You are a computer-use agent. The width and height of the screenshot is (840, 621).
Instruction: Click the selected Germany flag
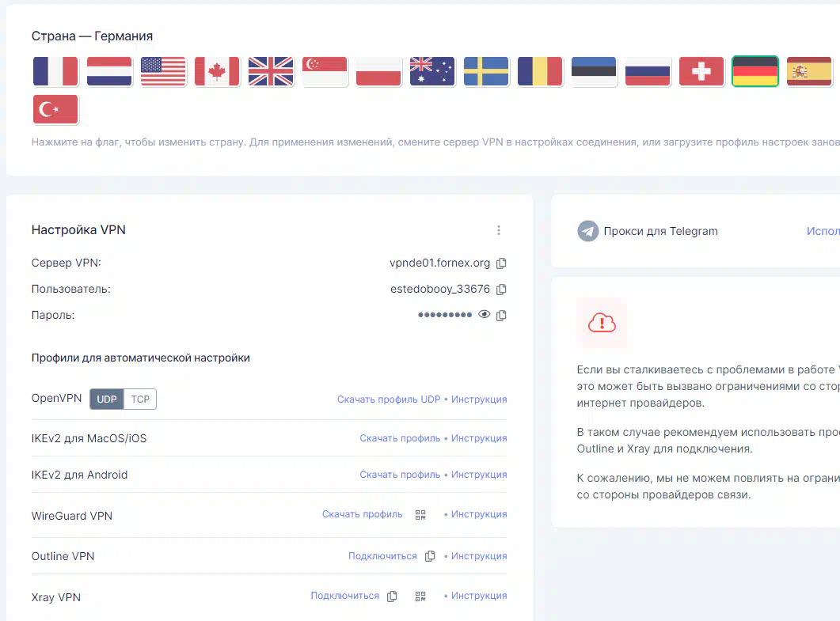(755, 71)
